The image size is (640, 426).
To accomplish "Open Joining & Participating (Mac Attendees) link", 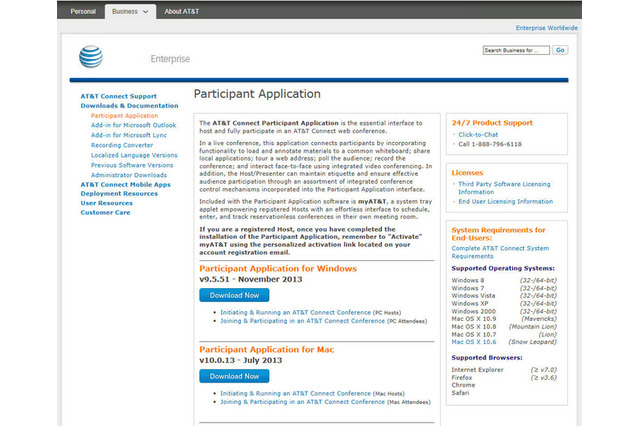I will pos(302,402).
